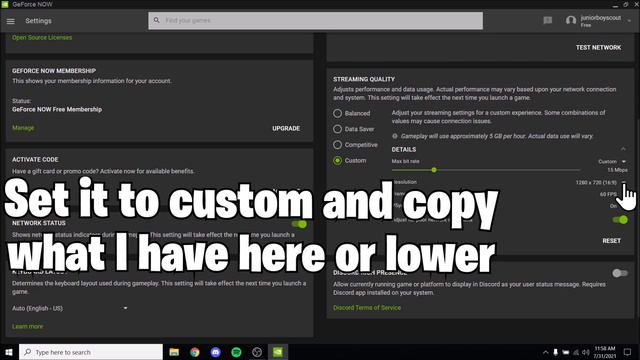Viewport: 640px width, 360px height.
Task: Collapse the Details section chevron
Action: pyautogui.click(x=623, y=149)
